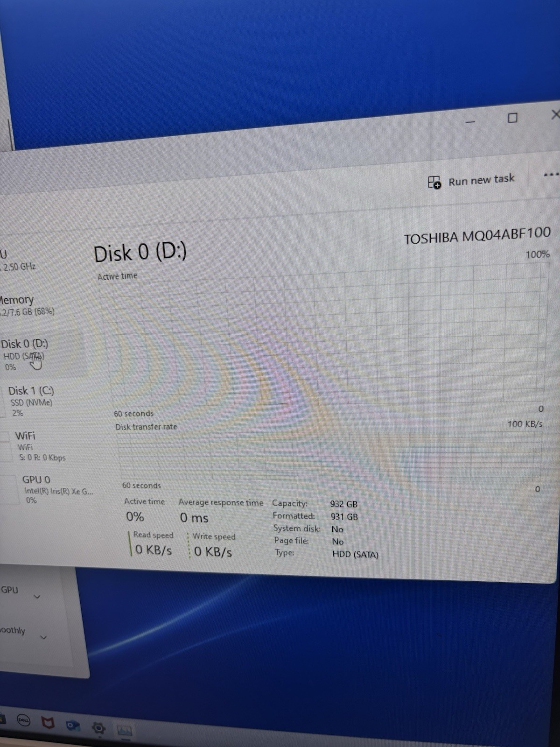Click the System disk value No

tap(337, 529)
